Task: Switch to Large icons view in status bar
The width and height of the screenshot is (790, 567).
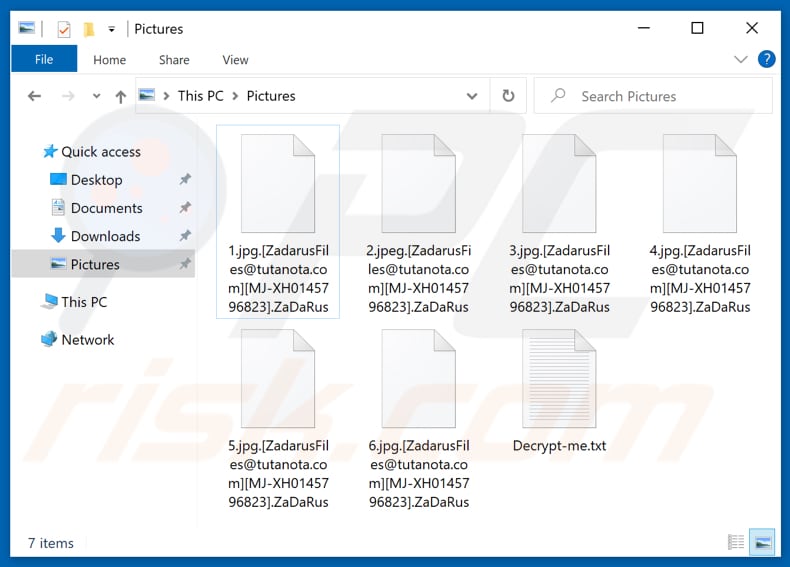Action: pos(762,542)
